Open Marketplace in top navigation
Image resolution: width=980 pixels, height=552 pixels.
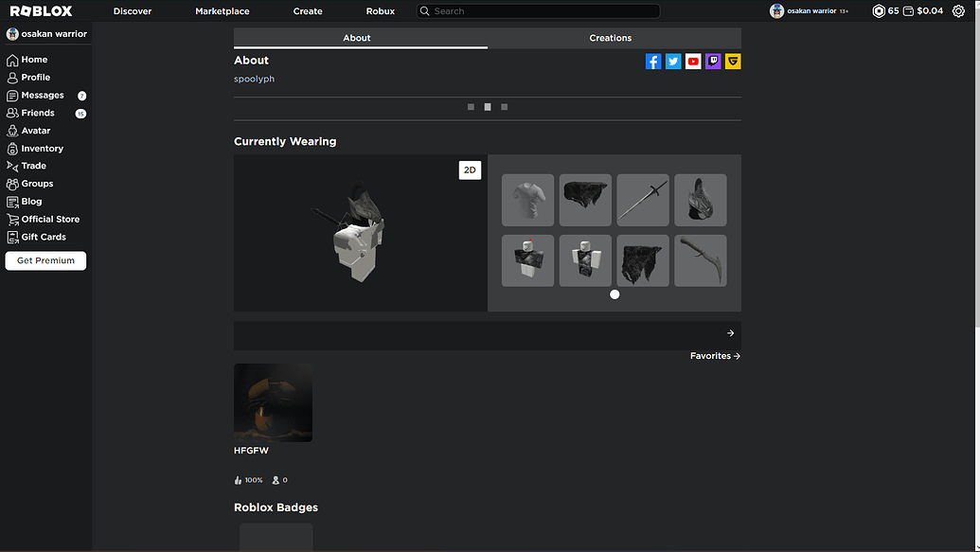tap(223, 11)
